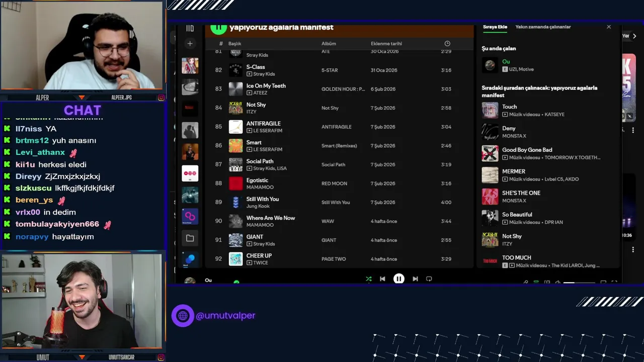Toggle repeat mode in the player bar

coord(429,279)
